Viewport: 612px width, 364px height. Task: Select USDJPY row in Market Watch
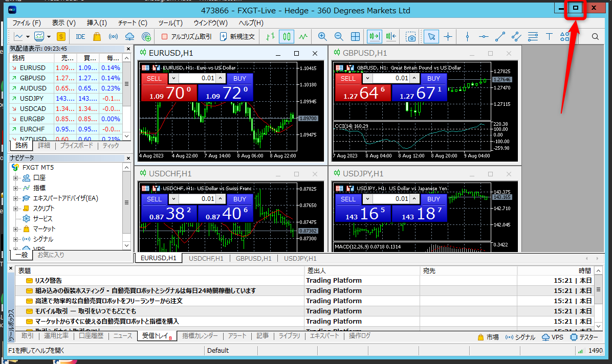point(65,98)
